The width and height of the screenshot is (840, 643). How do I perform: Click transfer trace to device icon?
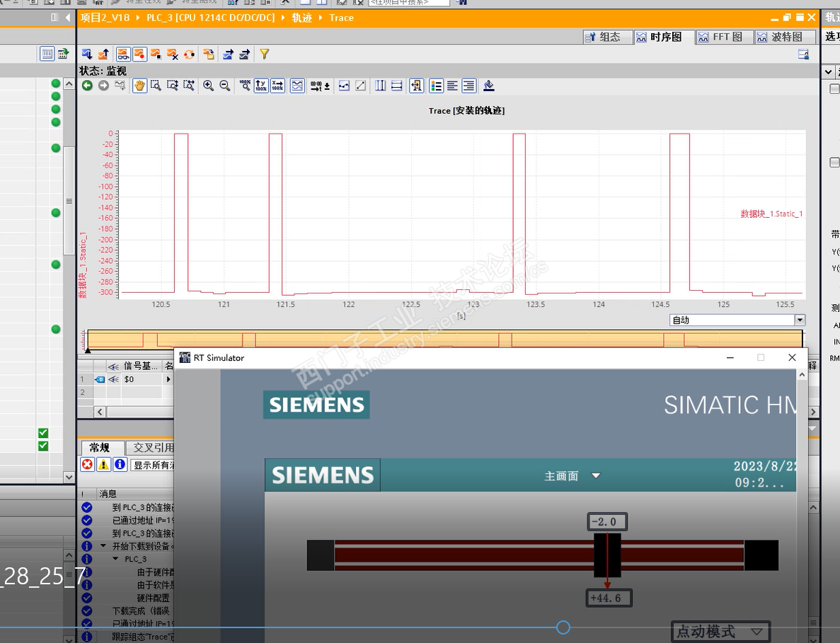tap(87, 54)
